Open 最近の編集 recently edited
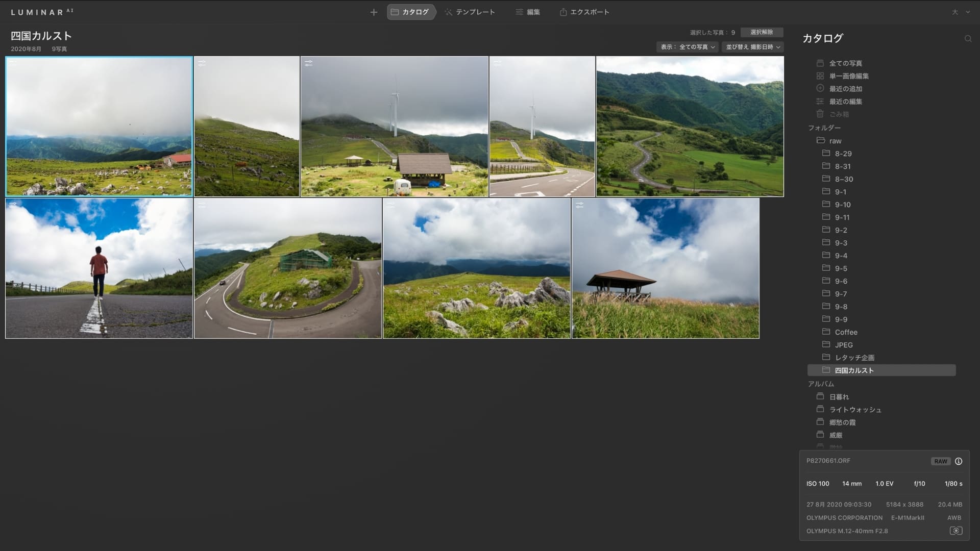The image size is (980, 551). pyautogui.click(x=845, y=102)
